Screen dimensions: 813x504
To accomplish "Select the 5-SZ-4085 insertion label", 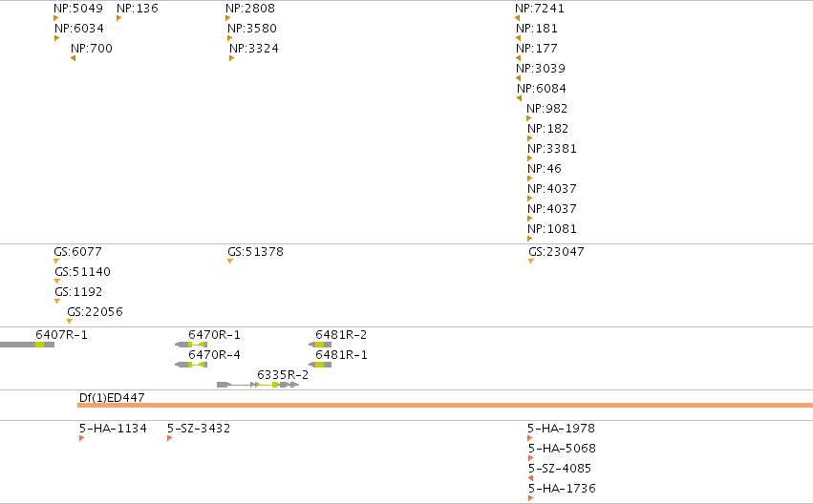I will tap(560, 469).
